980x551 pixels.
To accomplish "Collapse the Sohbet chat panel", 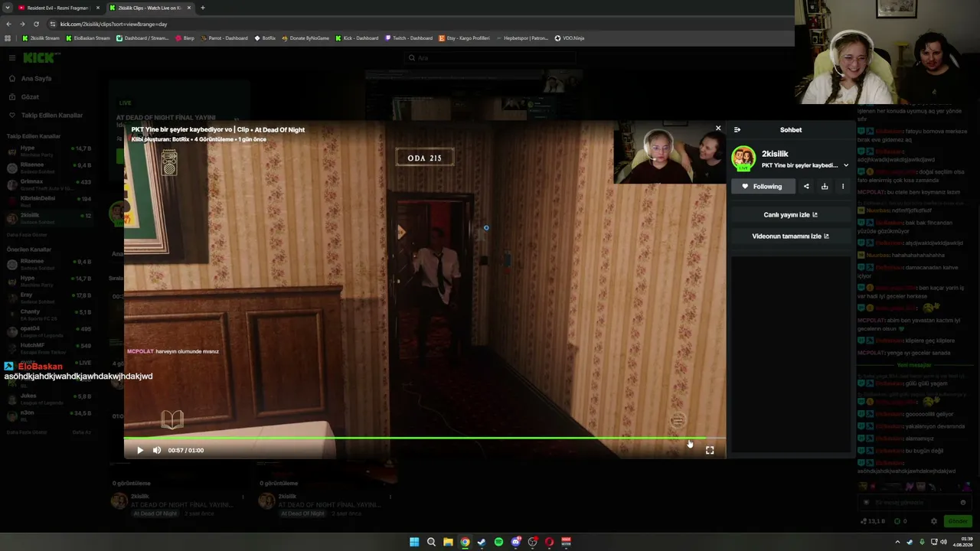I will 737,130.
